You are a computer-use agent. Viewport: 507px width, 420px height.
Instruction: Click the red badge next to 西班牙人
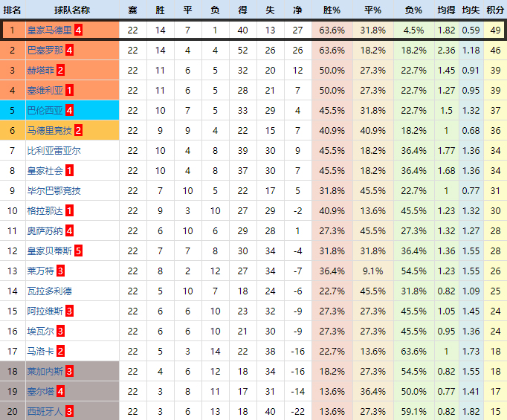click(69, 411)
